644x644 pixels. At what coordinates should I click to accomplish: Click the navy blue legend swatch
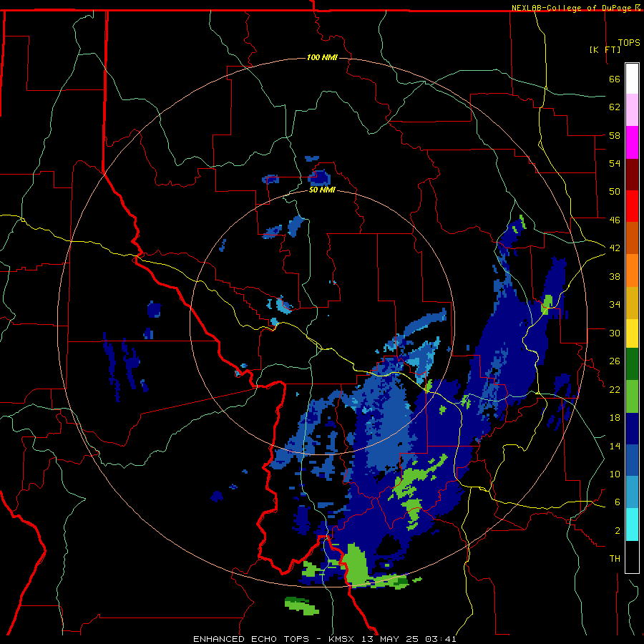[x=632, y=429]
